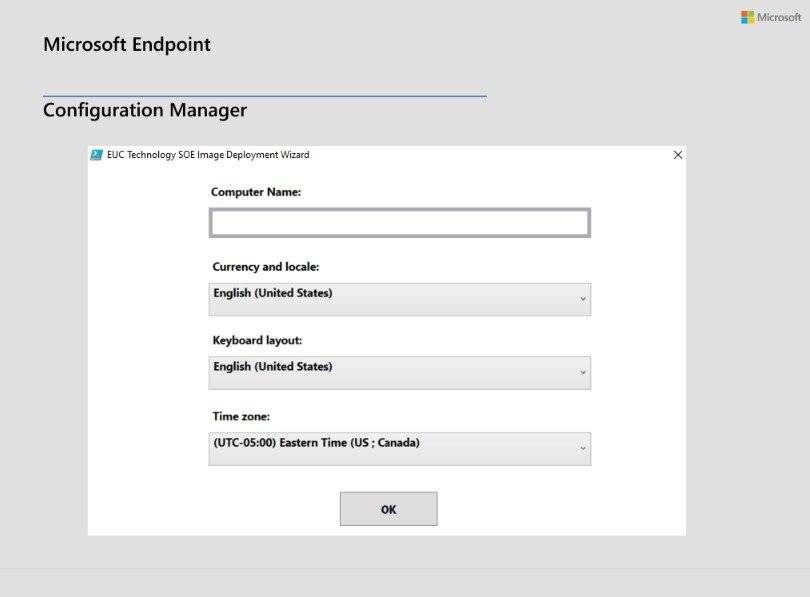Image resolution: width=810 pixels, height=597 pixels.
Task: Click the Microsoft Endpoint heading
Action: coord(126,44)
